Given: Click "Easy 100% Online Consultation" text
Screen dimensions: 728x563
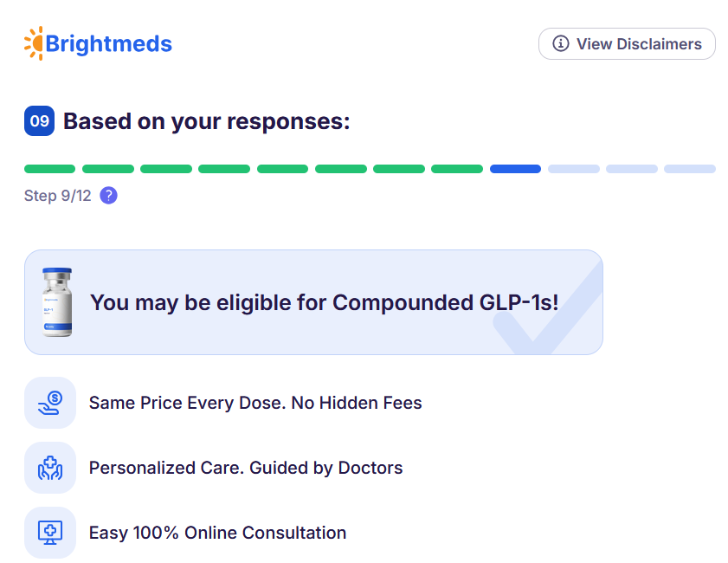Looking at the screenshot, I should coord(217,533).
